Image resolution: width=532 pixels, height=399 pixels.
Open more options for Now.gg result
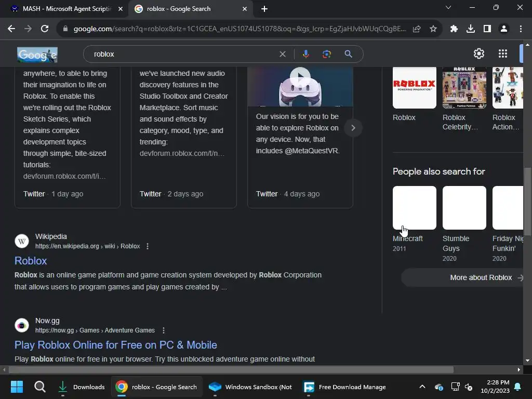tap(164, 330)
